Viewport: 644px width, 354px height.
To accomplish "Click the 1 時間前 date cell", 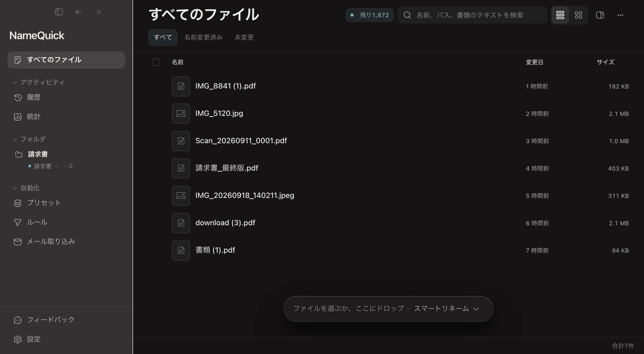I will (x=537, y=86).
